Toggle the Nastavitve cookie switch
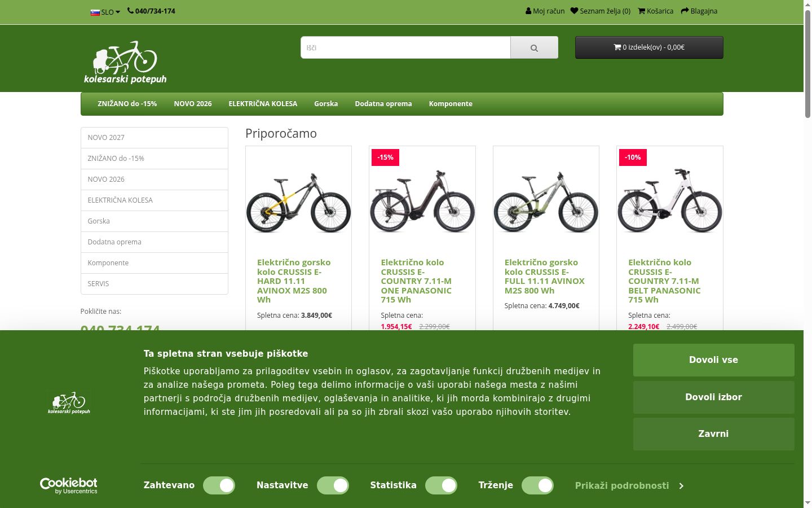This screenshot has width=812, height=508. [x=333, y=485]
